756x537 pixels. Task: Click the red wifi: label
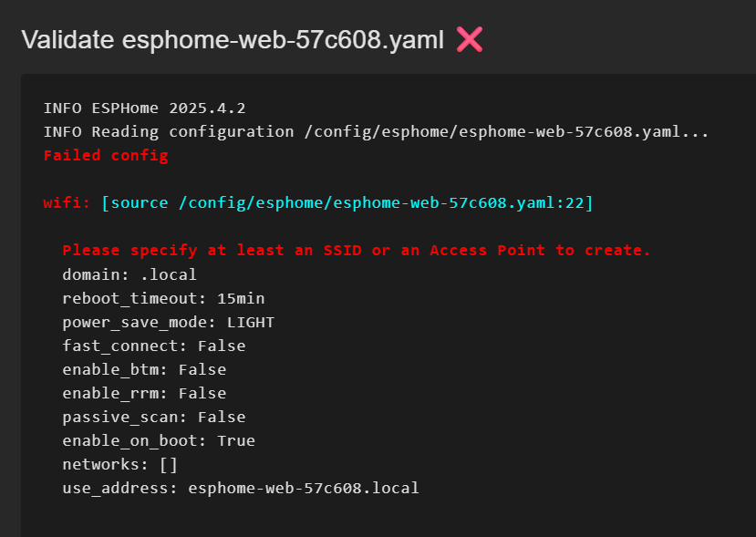tap(67, 202)
